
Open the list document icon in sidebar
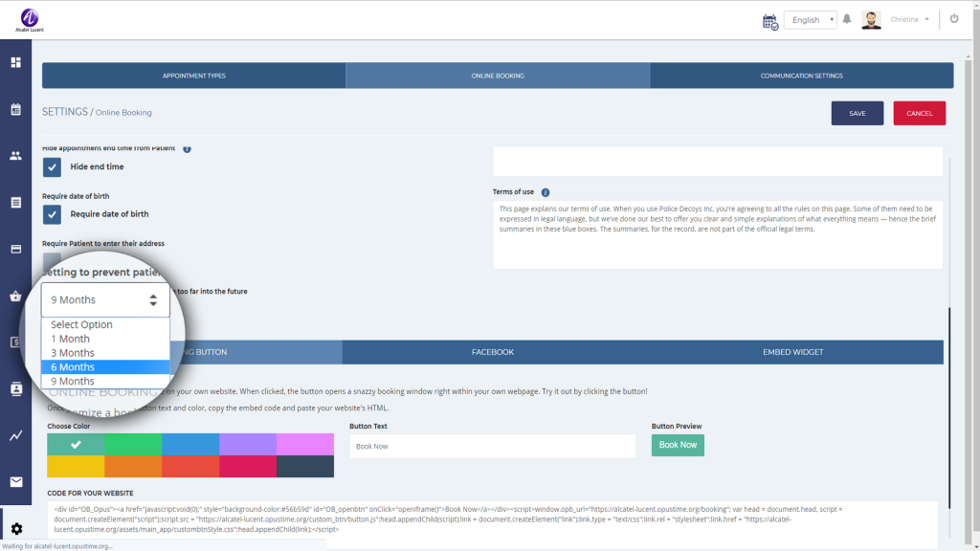point(15,203)
